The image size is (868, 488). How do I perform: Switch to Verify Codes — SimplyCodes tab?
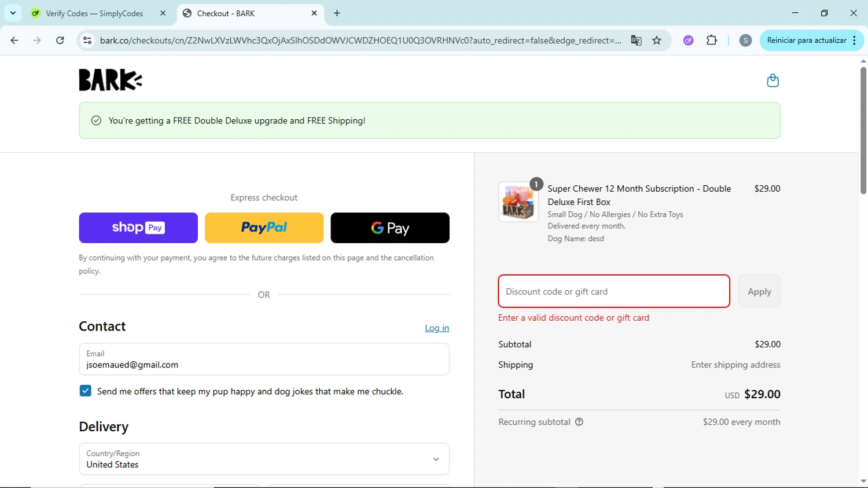click(94, 13)
